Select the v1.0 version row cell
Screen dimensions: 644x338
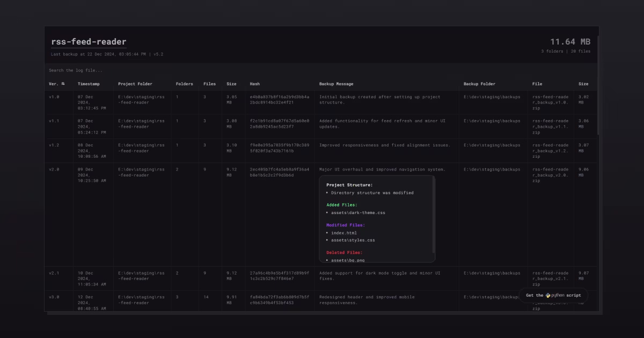point(54,97)
